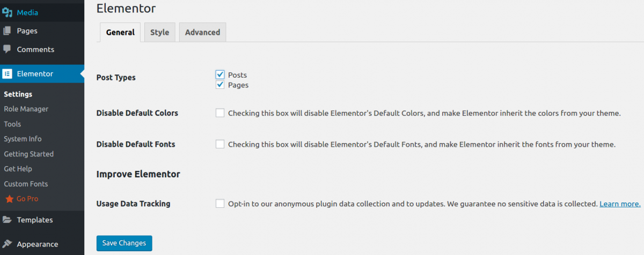Click the Elementor logo icon

click(x=8, y=74)
